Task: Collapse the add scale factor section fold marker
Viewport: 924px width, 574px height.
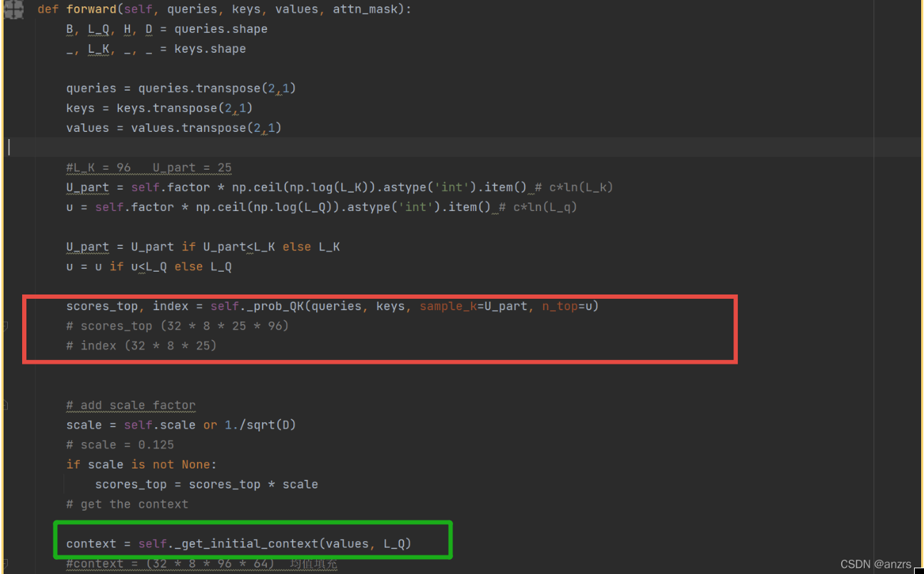Action: (6, 404)
